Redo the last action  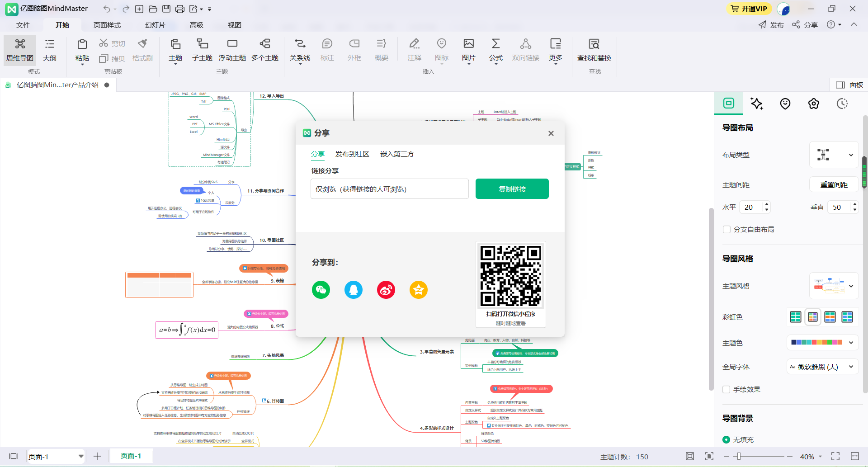pyautogui.click(x=126, y=9)
